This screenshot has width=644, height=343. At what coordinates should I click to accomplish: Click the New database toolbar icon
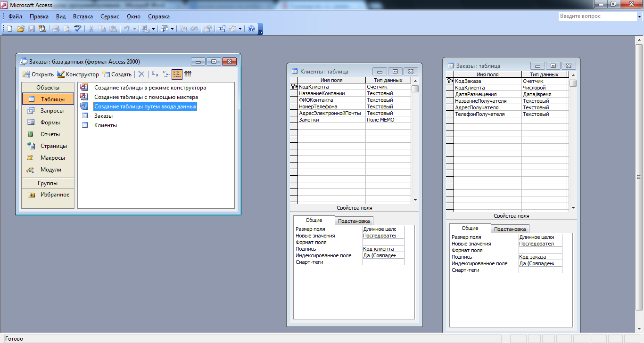click(x=9, y=29)
